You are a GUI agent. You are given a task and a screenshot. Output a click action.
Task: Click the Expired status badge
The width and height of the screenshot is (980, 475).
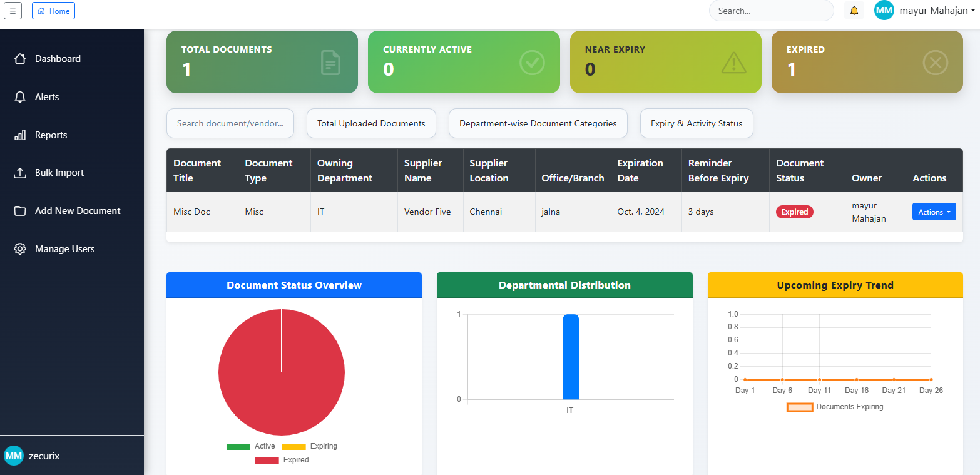(x=794, y=212)
